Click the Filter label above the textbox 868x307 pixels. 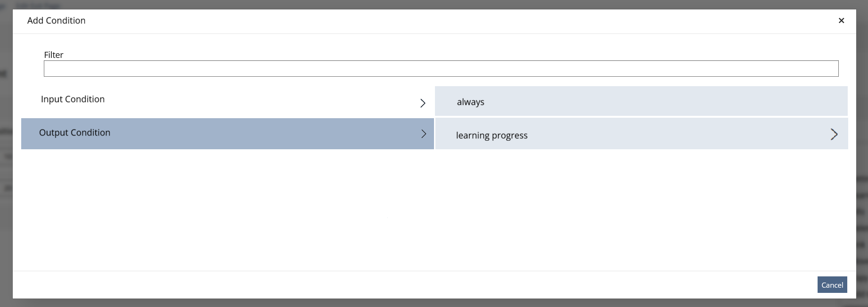coord(54,55)
